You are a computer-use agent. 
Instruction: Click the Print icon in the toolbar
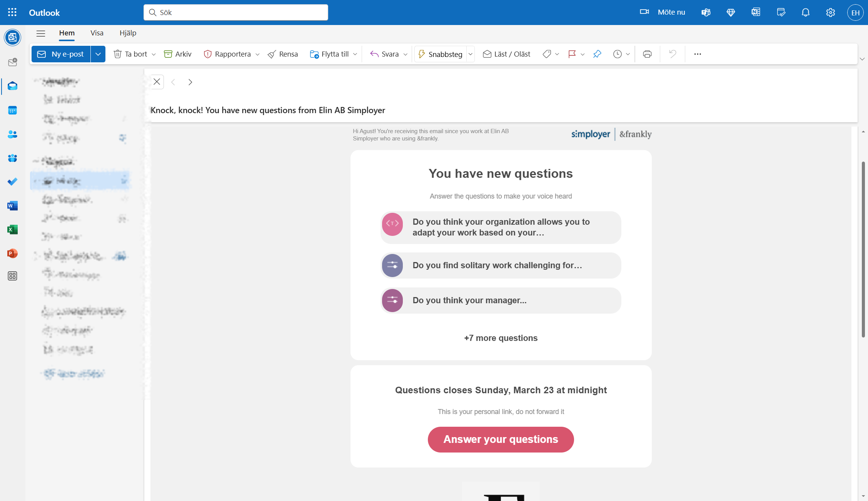[x=647, y=54]
